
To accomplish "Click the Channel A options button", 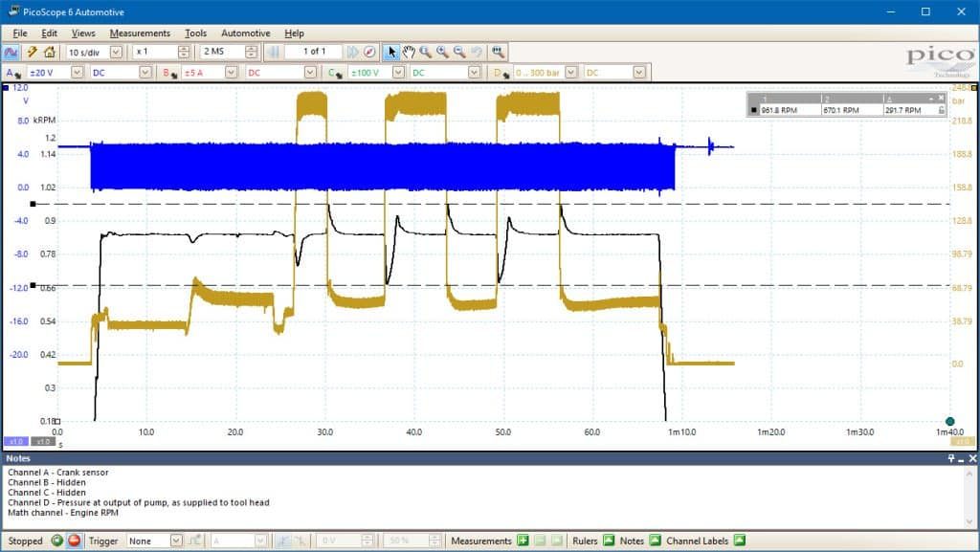I will click(x=11, y=73).
